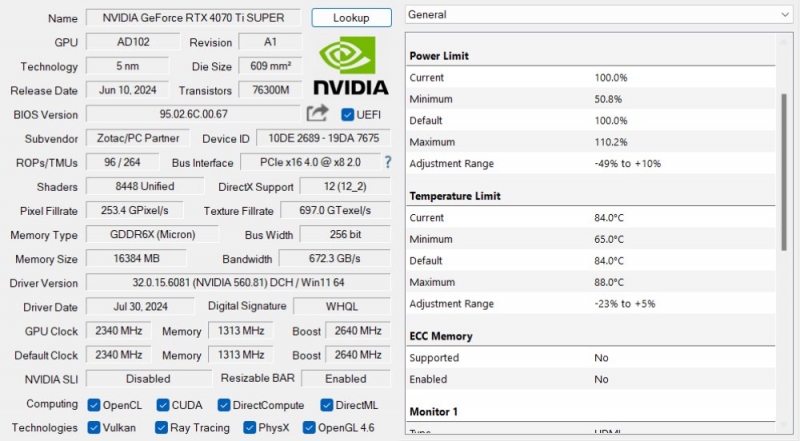Click the Bus Interface question mark icon

coord(387,162)
